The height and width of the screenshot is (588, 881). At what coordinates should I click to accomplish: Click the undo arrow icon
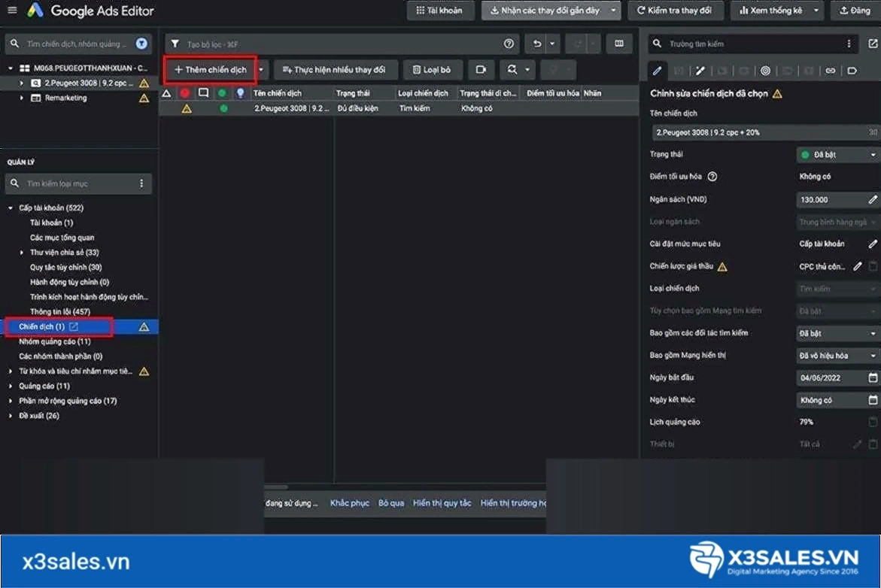tap(537, 44)
